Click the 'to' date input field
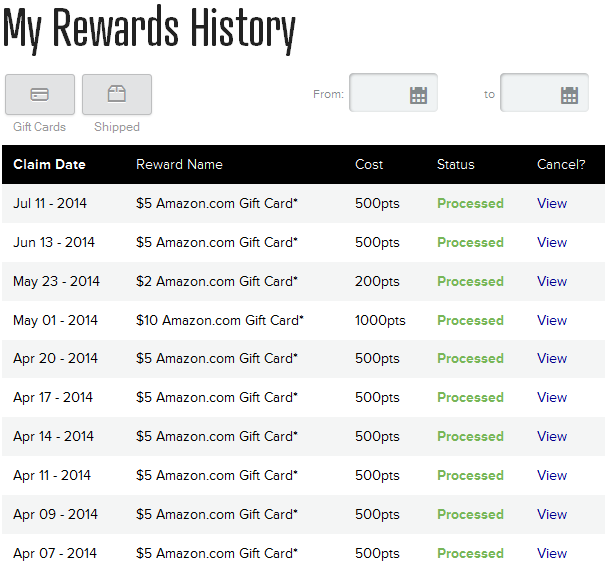This screenshot has width=609, height=572. tap(544, 92)
